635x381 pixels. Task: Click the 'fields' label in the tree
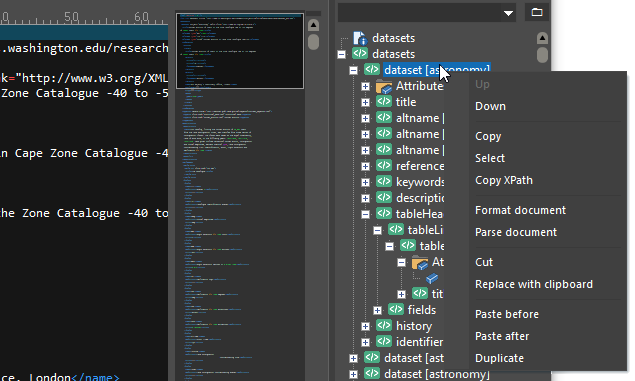click(422, 310)
